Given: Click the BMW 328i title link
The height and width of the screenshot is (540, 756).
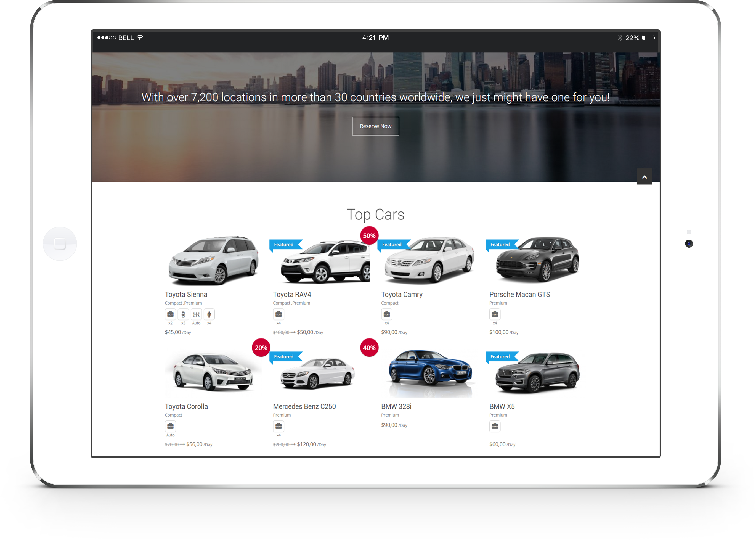Looking at the screenshot, I should point(396,406).
